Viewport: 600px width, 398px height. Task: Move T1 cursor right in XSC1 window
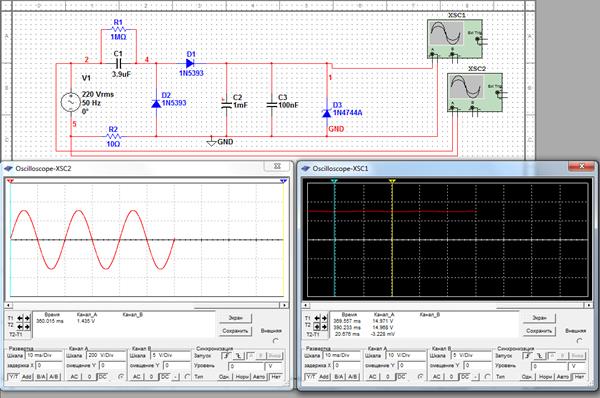[x=324, y=318]
